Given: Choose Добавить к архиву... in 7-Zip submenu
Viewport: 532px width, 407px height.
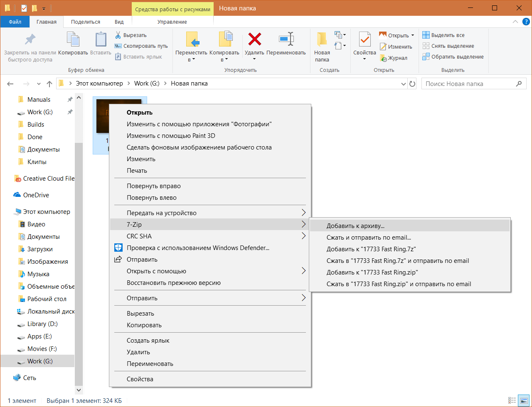Looking at the screenshot, I should coord(410,226).
